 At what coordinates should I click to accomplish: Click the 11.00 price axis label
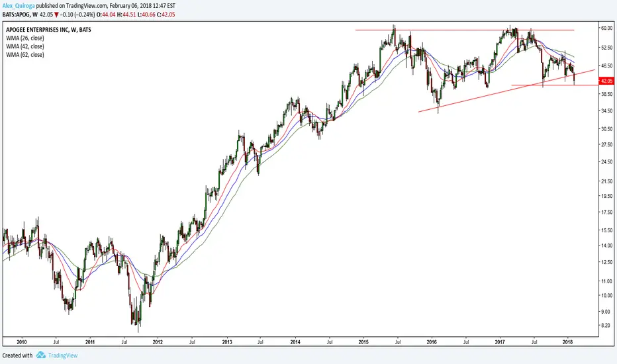(x=607, y=281)
